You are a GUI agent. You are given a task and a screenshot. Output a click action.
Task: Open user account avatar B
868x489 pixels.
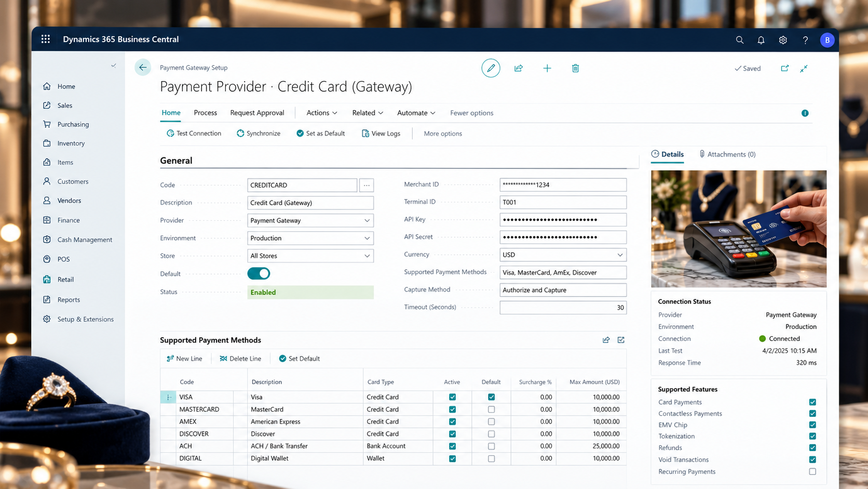coord(827,40)
